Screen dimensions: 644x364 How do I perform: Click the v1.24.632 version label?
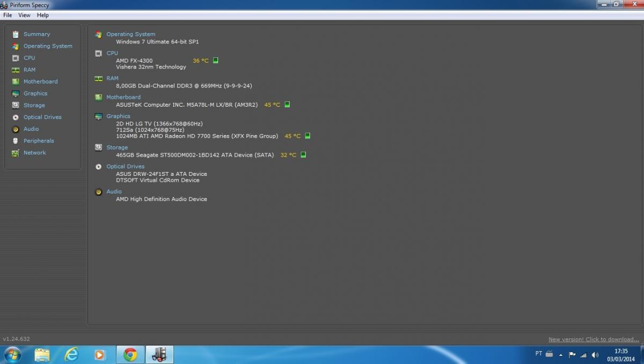(x=17, y=339)
